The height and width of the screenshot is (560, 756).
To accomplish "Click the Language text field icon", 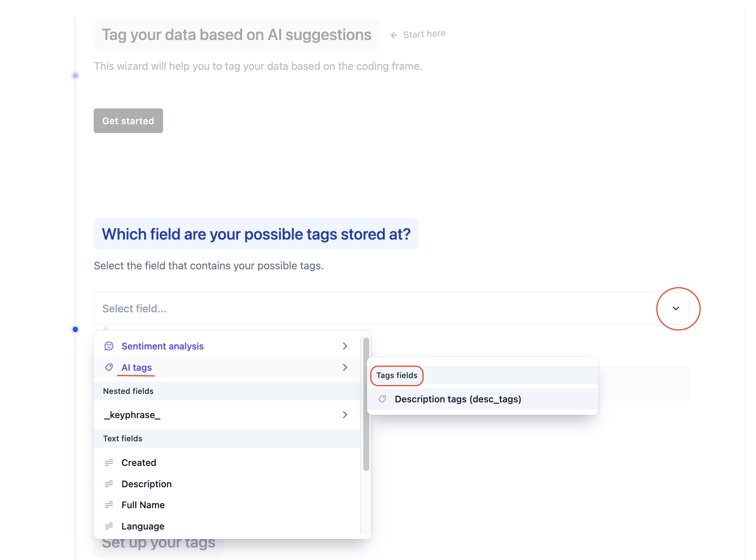I will (109, 527).
